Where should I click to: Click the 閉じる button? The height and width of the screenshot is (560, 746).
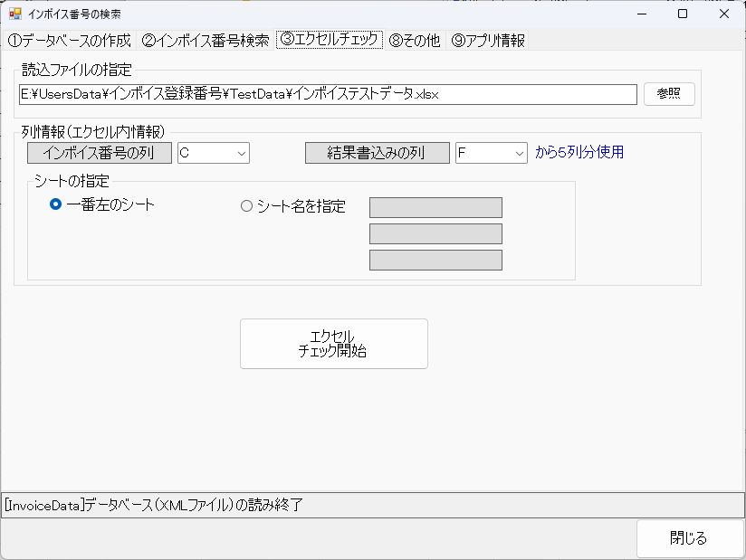pyautogui.click(x=689, y=538)
